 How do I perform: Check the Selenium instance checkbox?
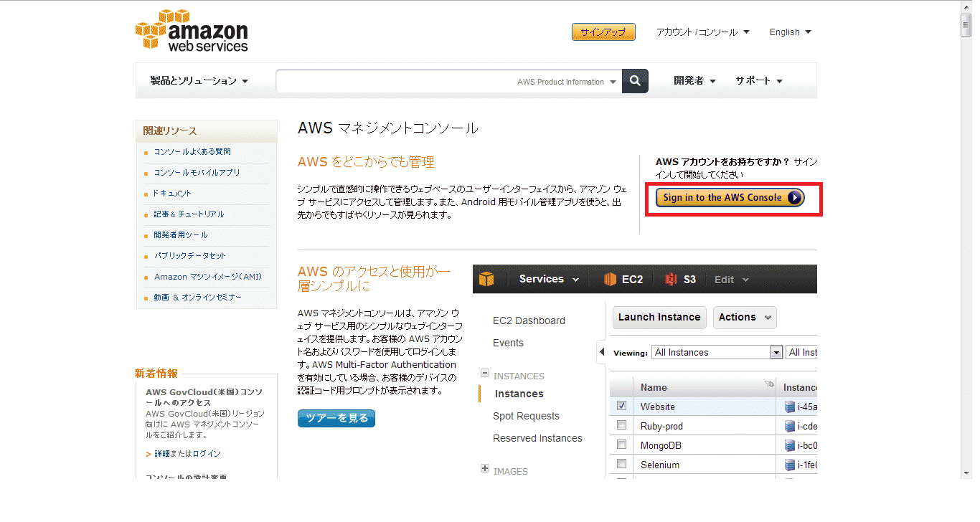coord(622,464)
